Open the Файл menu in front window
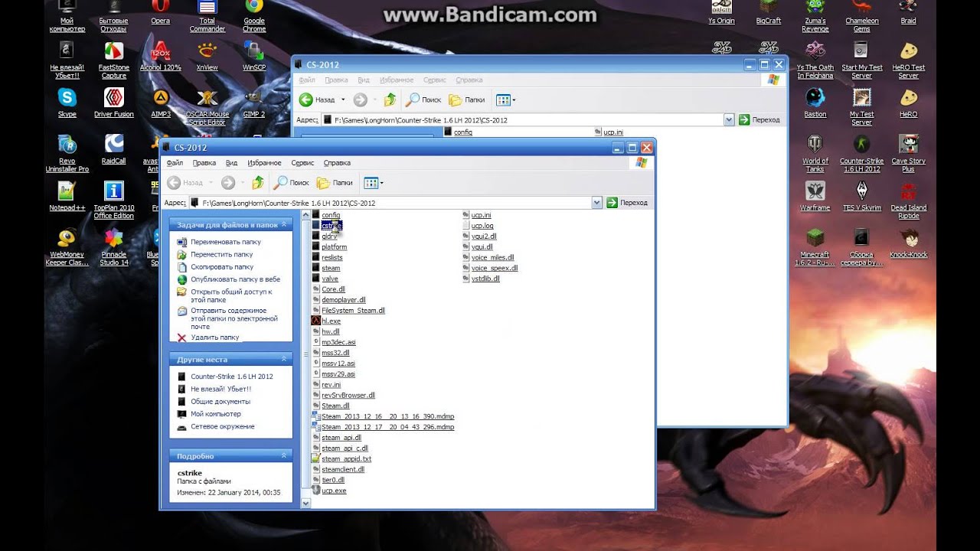The height and width of the screenshot is (551, 980). coord(175,163)
